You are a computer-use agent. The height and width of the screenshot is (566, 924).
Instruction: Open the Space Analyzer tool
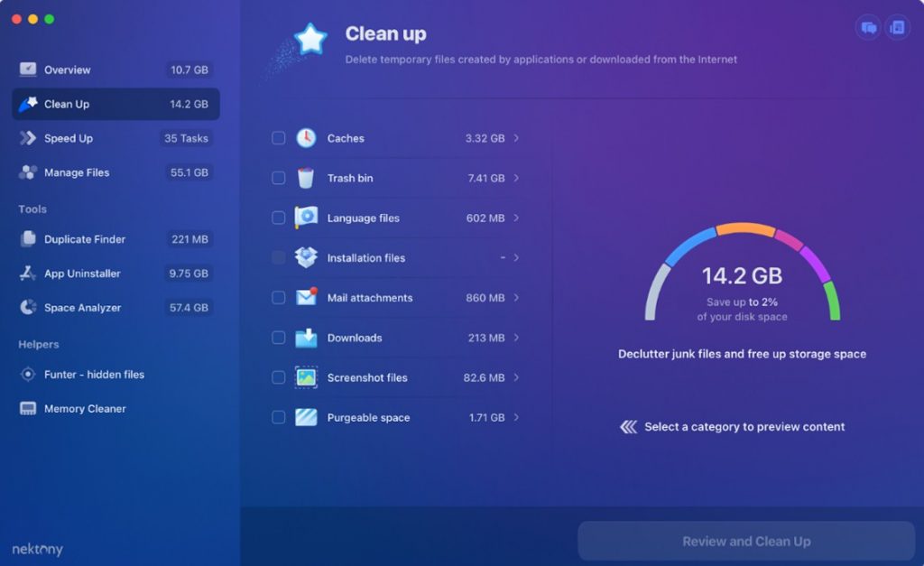82,307
